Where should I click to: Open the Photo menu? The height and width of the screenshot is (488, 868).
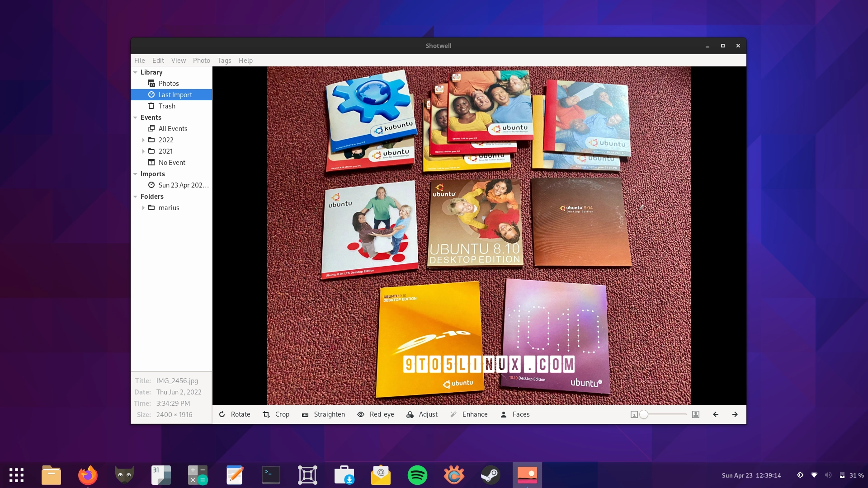point(201,61)
